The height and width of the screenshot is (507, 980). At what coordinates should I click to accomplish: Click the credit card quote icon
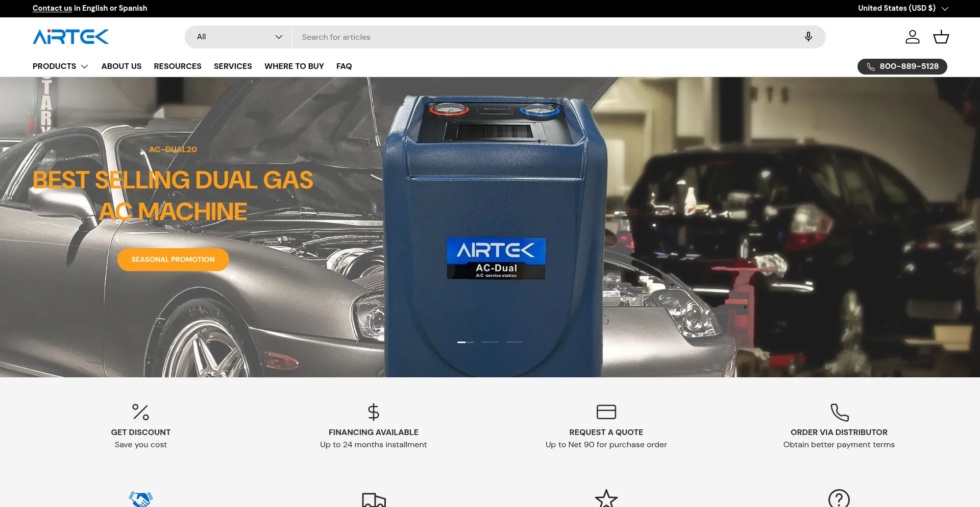pos(606,412)
